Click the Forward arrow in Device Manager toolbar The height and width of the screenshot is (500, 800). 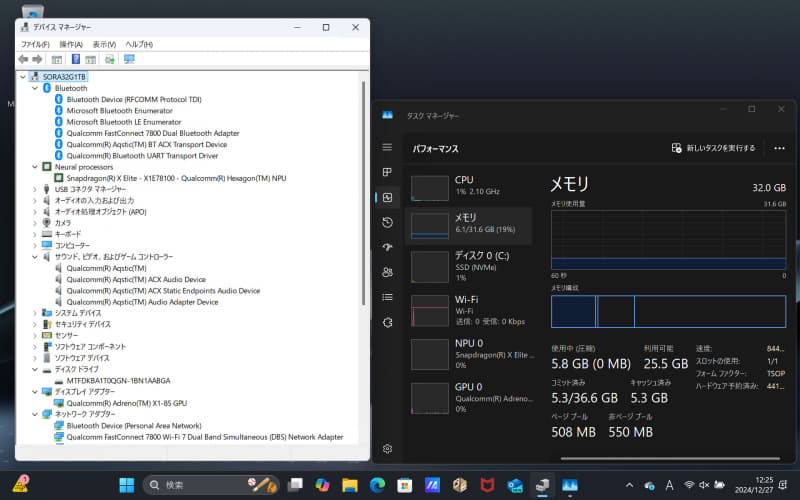pyautogui.click(x=37, y=59)
